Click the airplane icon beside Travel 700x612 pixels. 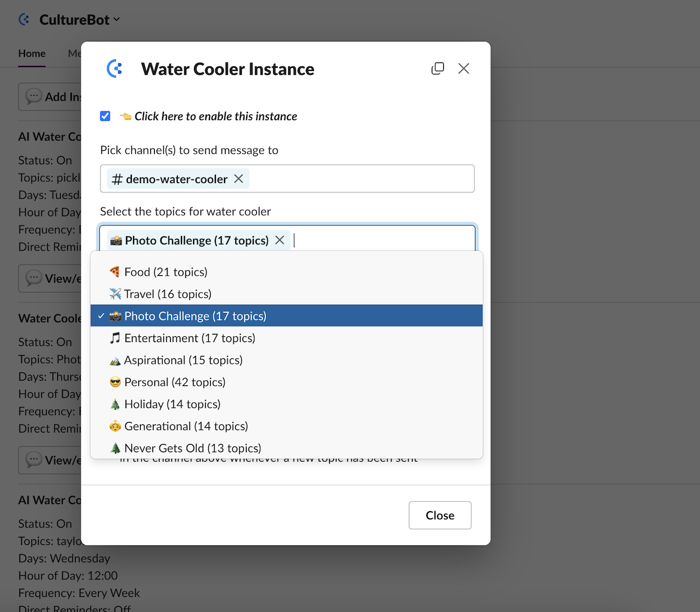pos(115,294)
